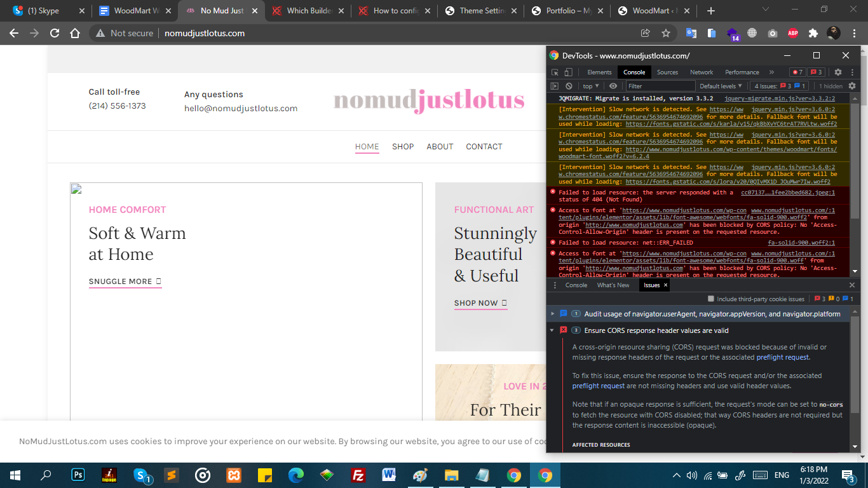
Task: Click the nomudjustlotus site logo
Action: click(x=429, y=100)
